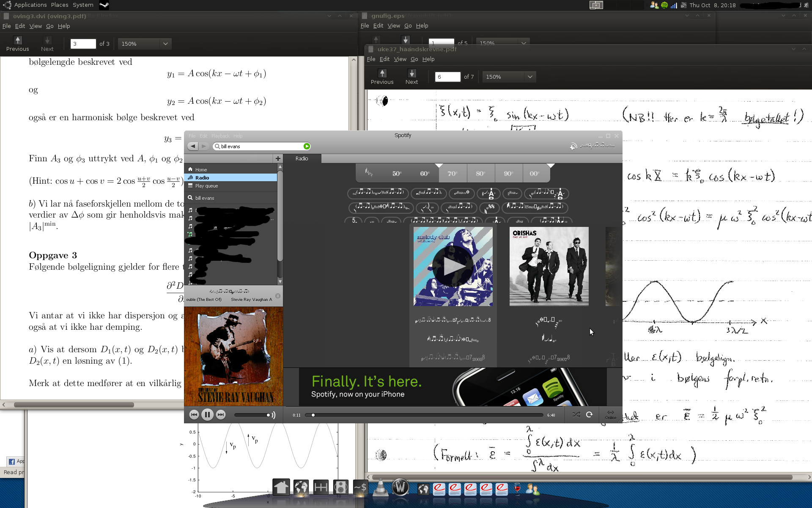Click Stevie Ray Vaughan now-playing artwork
The image size is (812, 508).
233,356
